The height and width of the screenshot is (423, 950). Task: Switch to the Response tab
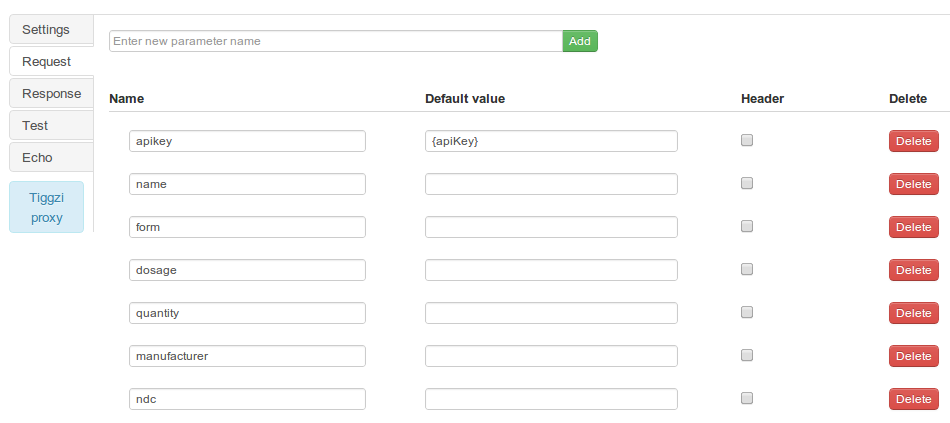(51, 93)
